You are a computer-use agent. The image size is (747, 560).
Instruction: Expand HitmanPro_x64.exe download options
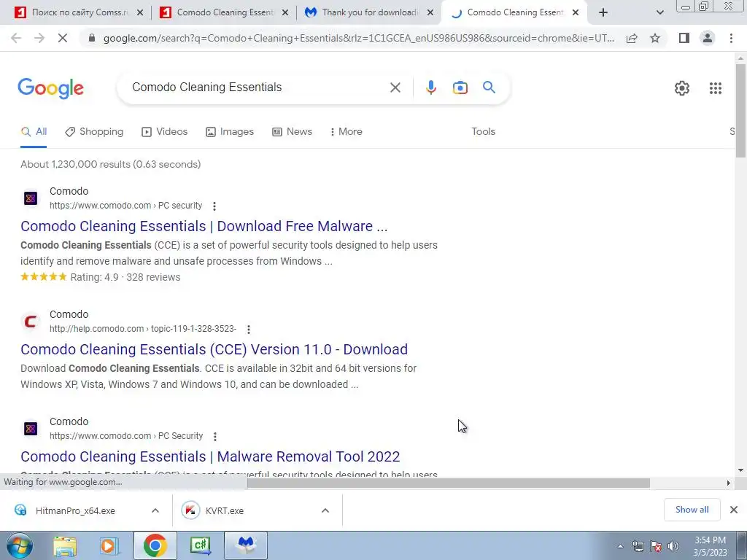point(155,510)
